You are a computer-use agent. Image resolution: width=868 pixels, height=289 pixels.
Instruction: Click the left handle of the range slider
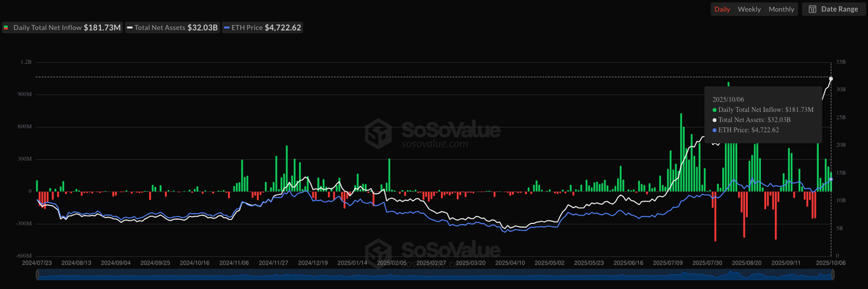coord(37,274)
